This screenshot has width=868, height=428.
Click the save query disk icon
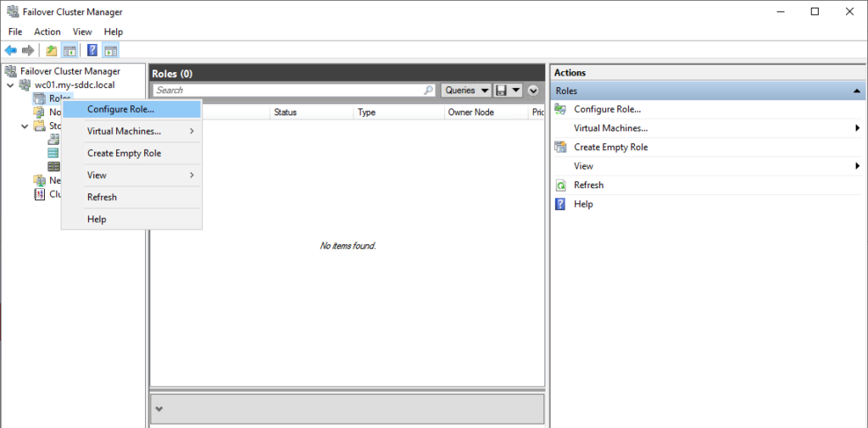coord(503,90)
